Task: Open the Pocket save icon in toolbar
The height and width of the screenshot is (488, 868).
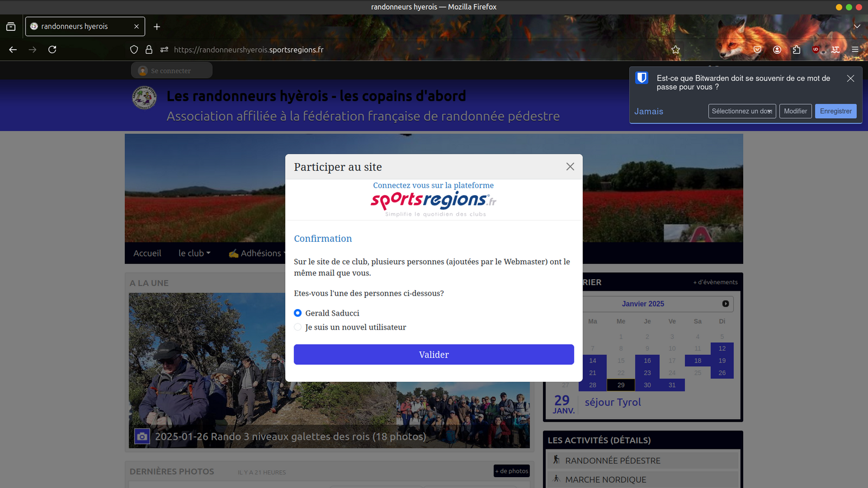Action: coord(757,49)
